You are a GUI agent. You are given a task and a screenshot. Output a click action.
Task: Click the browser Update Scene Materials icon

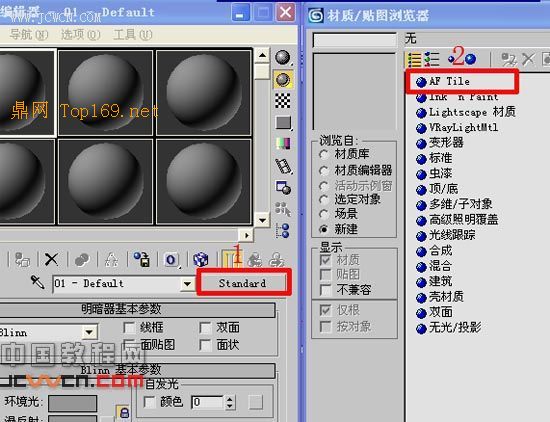(x=508, y=59)
